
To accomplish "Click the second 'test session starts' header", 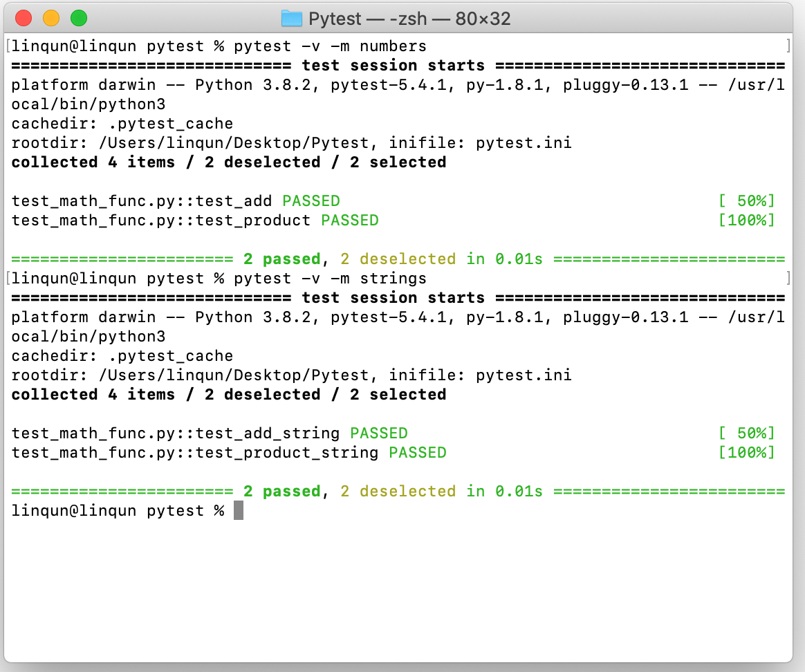I will coord(393,298).
